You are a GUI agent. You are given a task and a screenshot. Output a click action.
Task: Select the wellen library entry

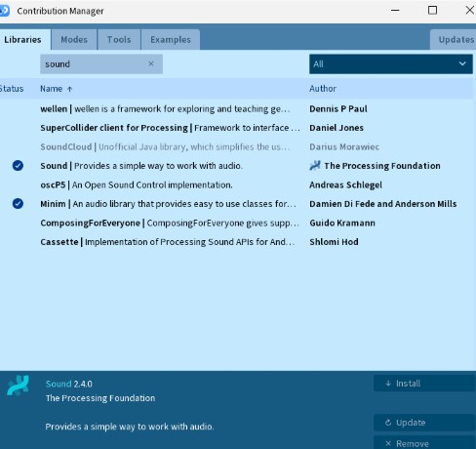236,108
